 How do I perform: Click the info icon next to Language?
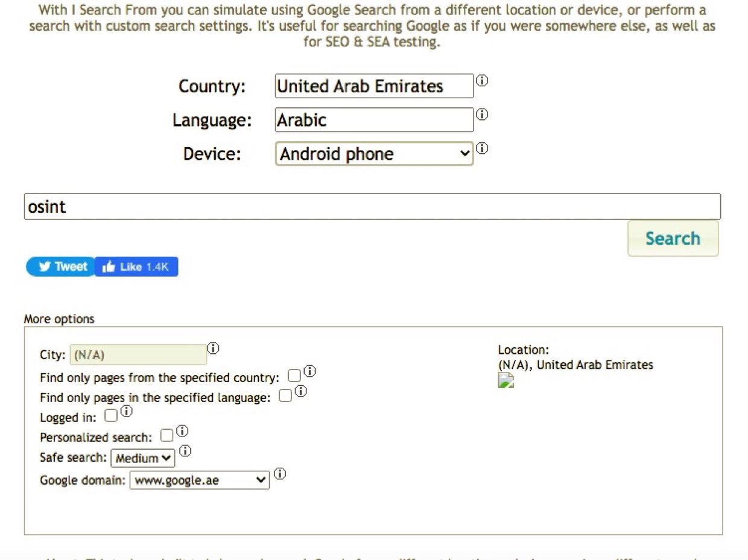482,114
